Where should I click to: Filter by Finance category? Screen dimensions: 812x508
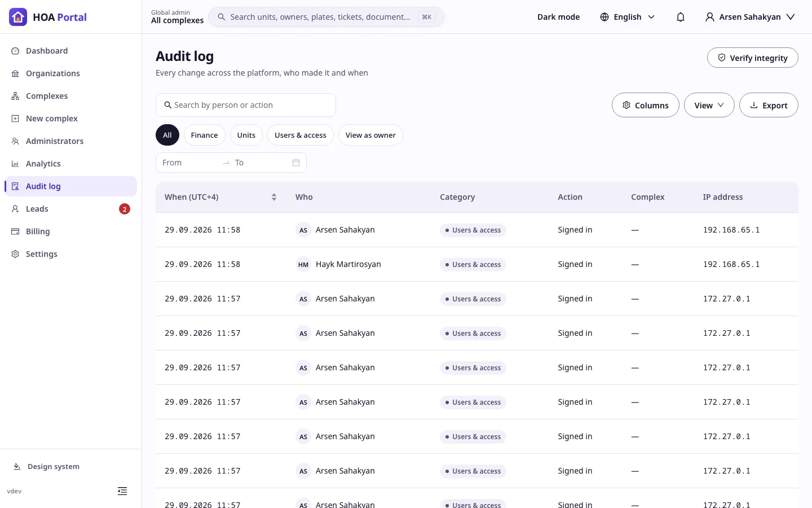click(204, 135)
